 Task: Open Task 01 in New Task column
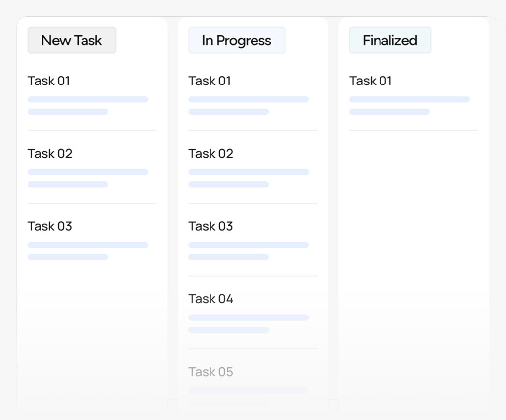click(49, 81)
